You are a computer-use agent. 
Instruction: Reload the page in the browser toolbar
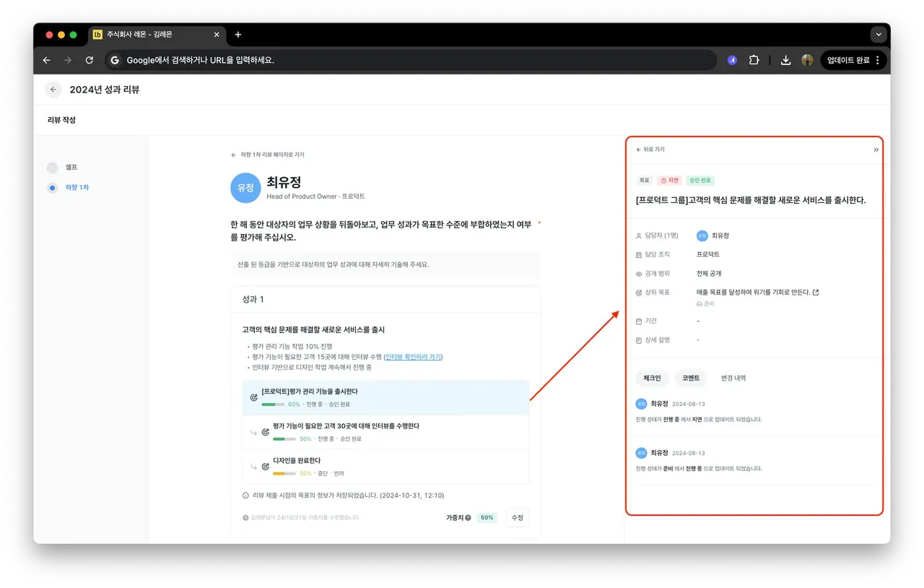[90, 60]
